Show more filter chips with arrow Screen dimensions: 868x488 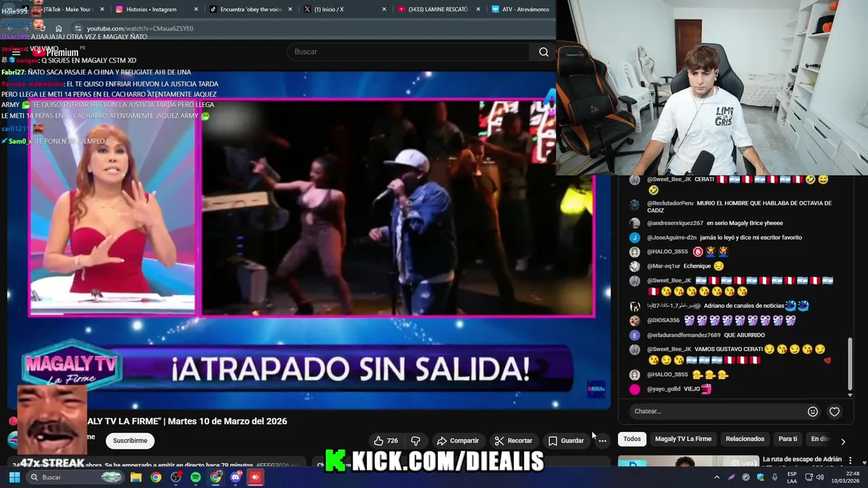(843, 441)
